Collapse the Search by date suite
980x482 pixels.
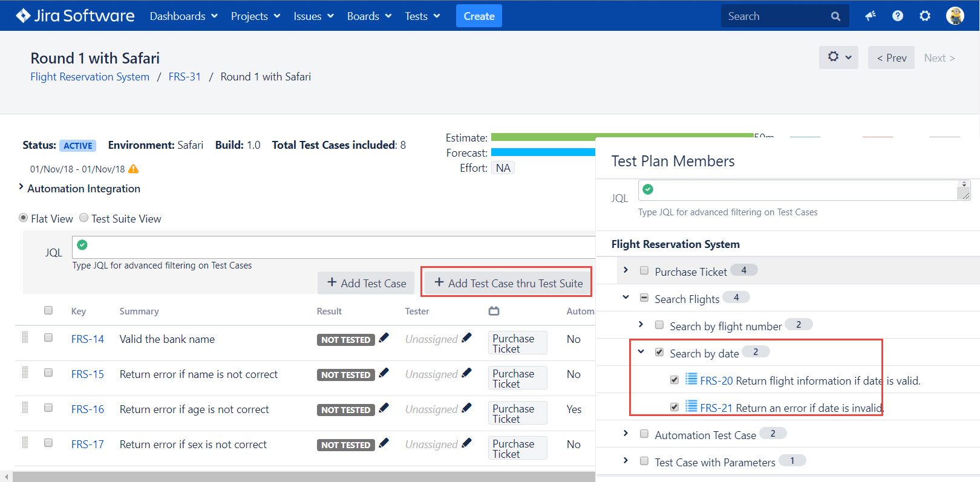pyautogui.click(x=641, y=351)
